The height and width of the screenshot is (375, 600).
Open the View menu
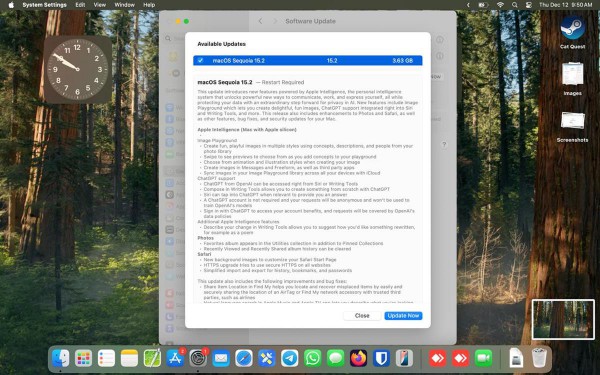coord(99,5)
